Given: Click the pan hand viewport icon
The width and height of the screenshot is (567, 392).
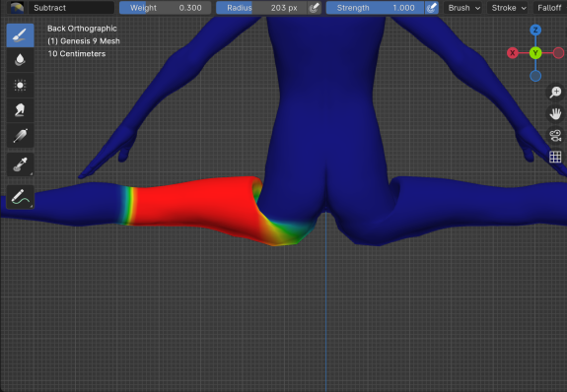Looking at the screenshot, I should [555, 114].
